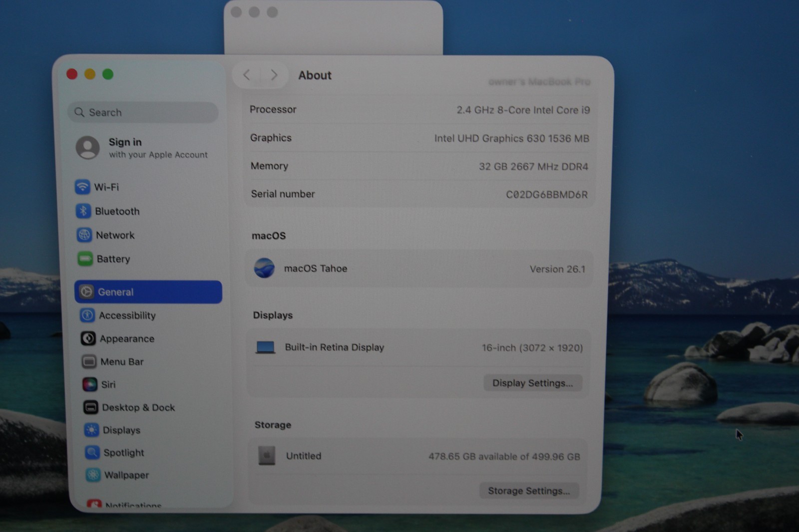Image resolution: width=799 pixels, height=532 pixels.
Task: Open Wi-Fi settings icon in sidebar
Action: pyautogui.click(x=82, y=187)
